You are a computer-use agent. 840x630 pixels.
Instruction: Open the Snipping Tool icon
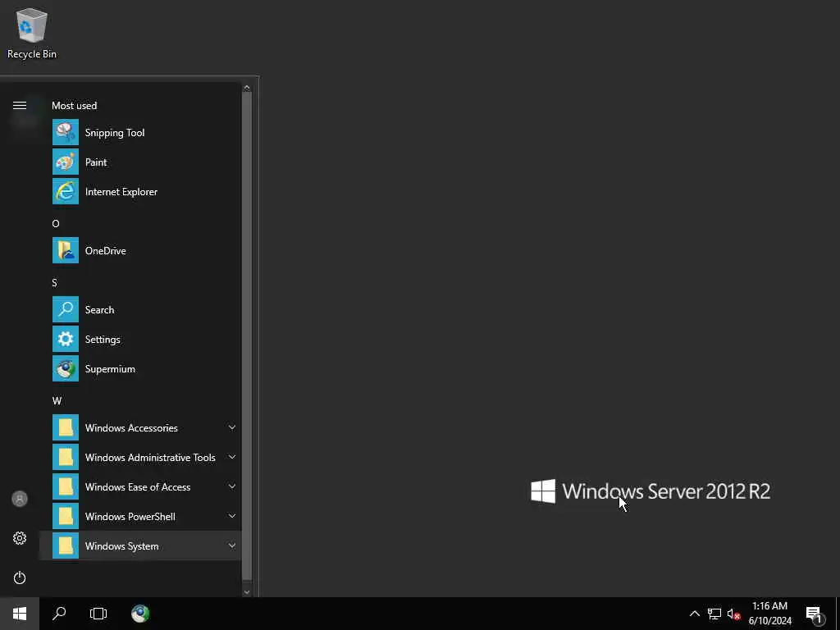pos(66,132)
